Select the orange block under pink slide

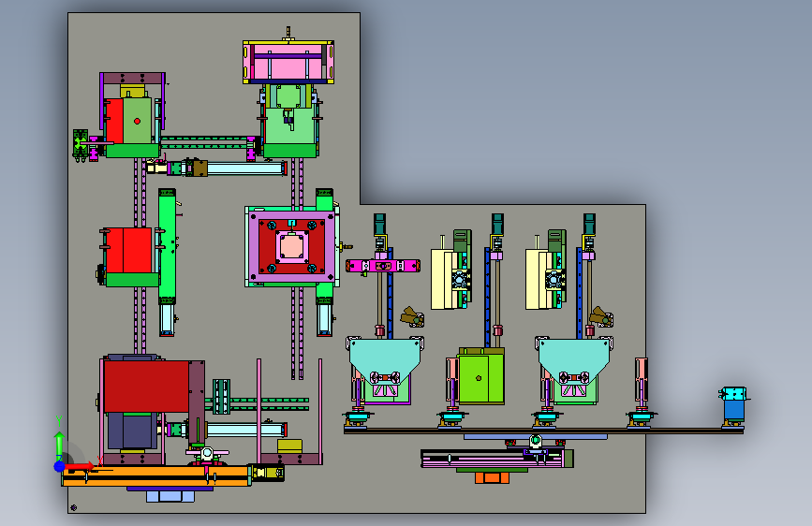[492, 477]
